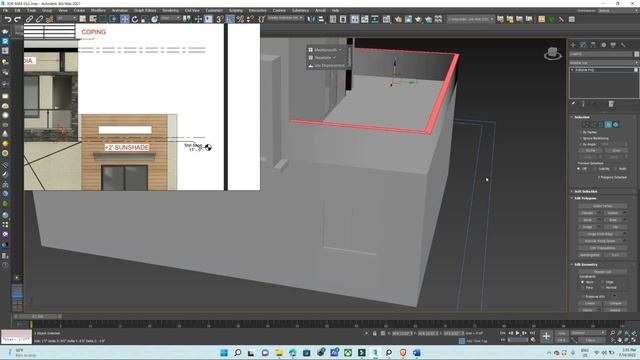The width and height of the screenshot is (640, 360).
Task: Undo the last action in main toolbar
Action: point(8,19)
